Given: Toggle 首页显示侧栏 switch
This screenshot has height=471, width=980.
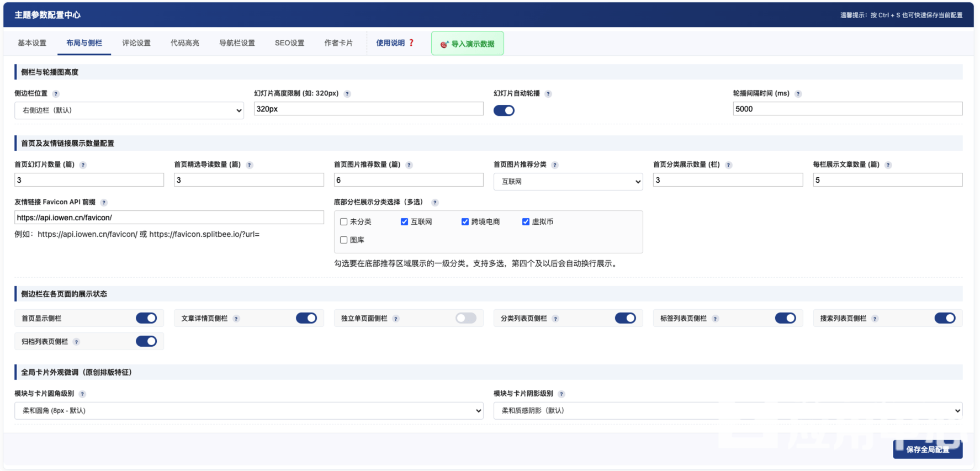Looking at the screenshot, I should coord(146,318).
